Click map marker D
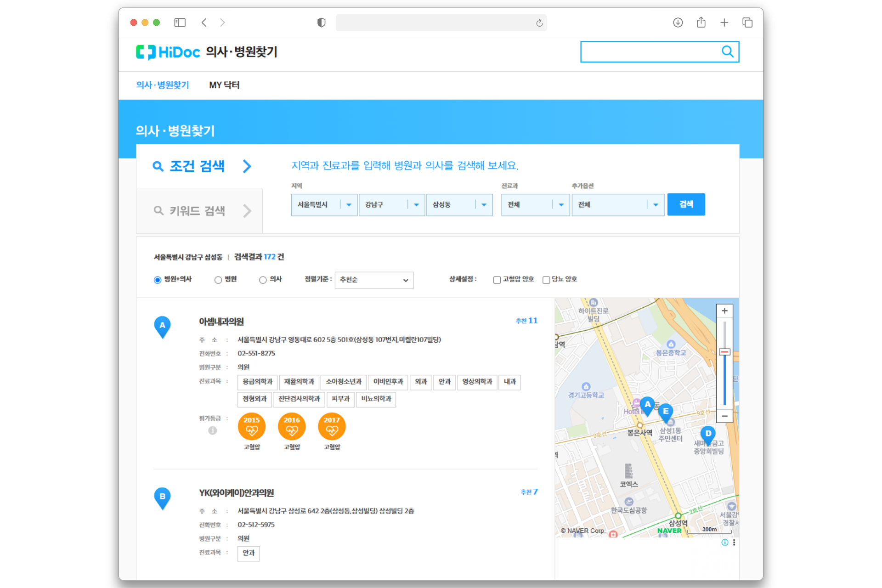This screenshot has height=588, width=882. (708, 434)
